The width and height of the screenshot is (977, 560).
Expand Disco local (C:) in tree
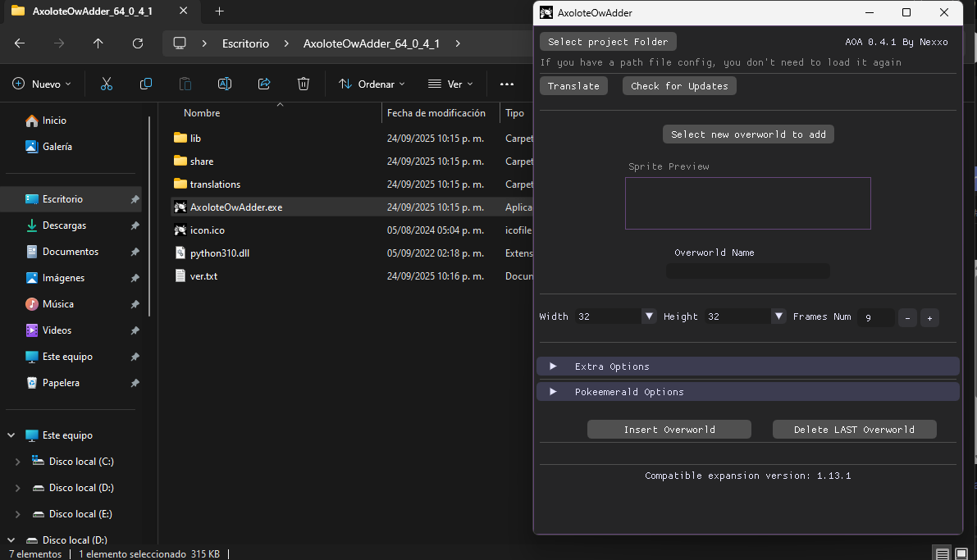point(18,462)
